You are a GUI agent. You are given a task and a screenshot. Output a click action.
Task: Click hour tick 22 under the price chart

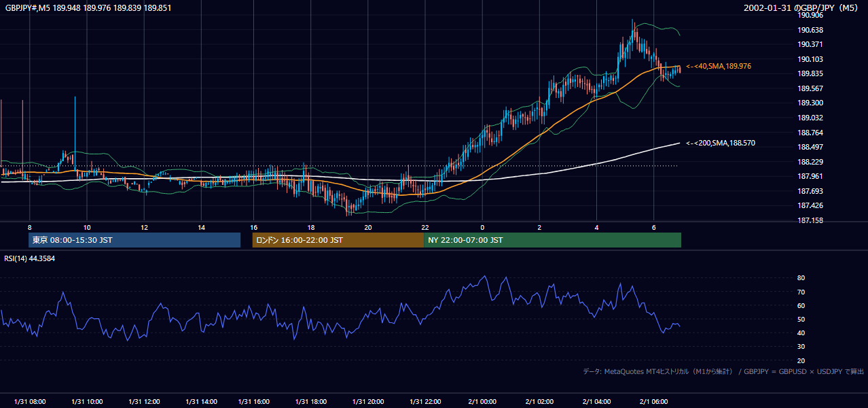click(x=424, y=227)
